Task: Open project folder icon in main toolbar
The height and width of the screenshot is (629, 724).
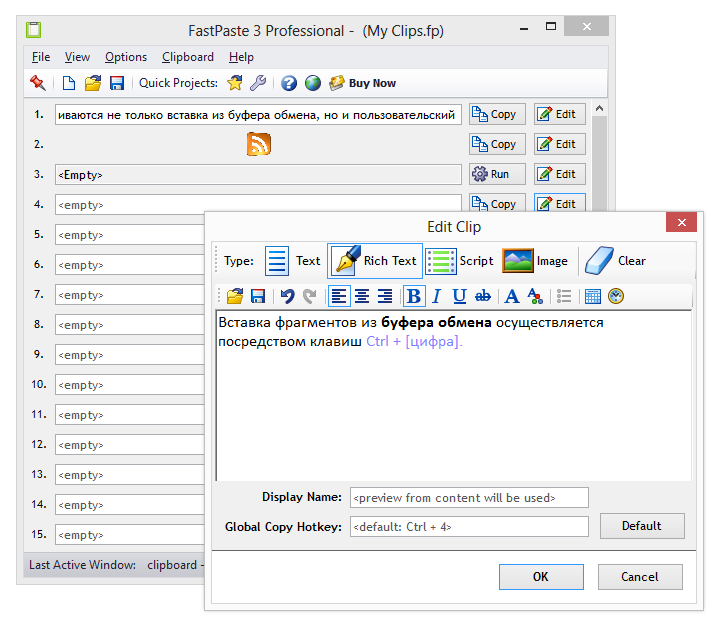Action: click(x=93, y=83)
